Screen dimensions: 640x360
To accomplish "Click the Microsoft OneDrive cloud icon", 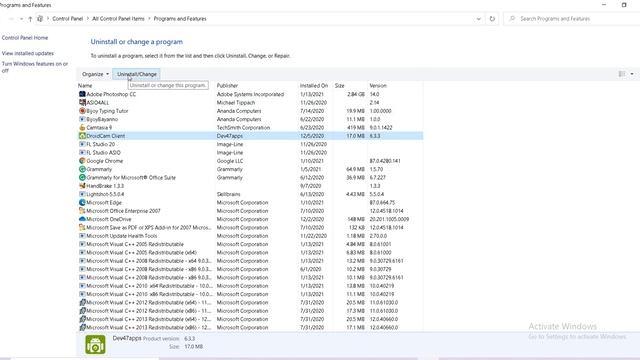I will [82, 219].
